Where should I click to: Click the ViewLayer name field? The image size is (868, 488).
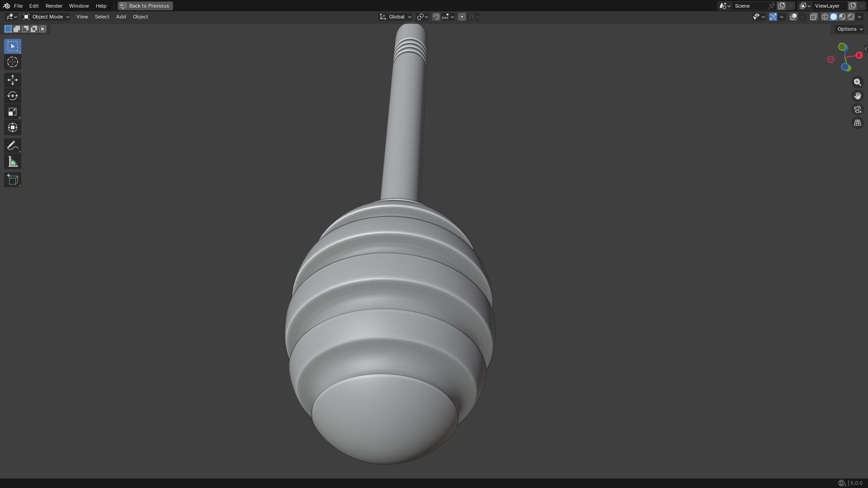point(830,6)
